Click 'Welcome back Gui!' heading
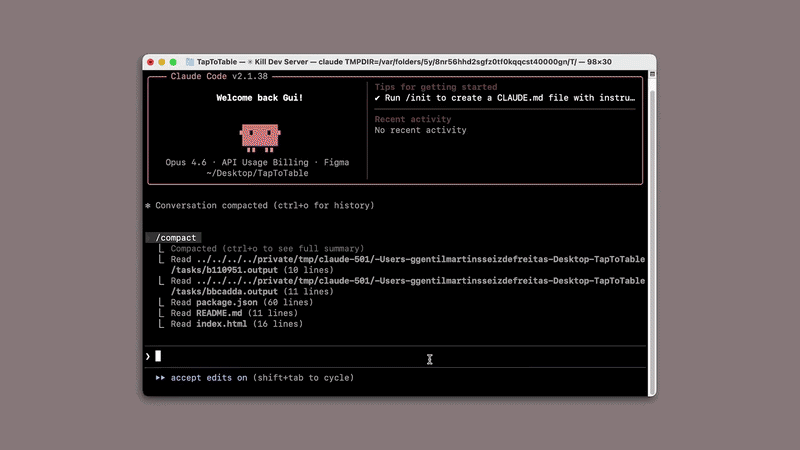800x450 pixels. point(260,97)
